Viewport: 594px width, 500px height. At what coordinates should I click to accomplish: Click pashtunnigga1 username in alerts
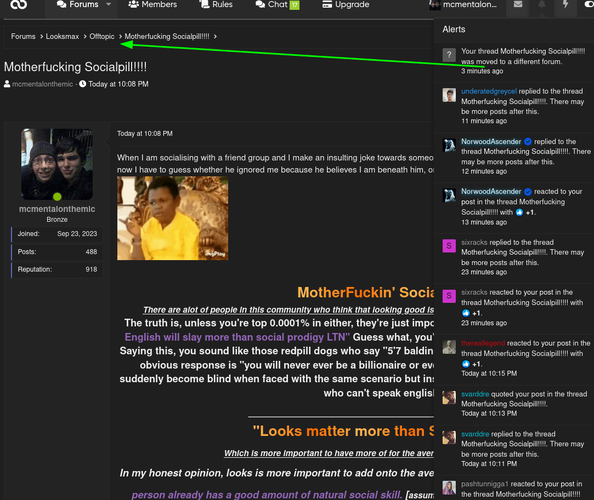tap(485, 484)
